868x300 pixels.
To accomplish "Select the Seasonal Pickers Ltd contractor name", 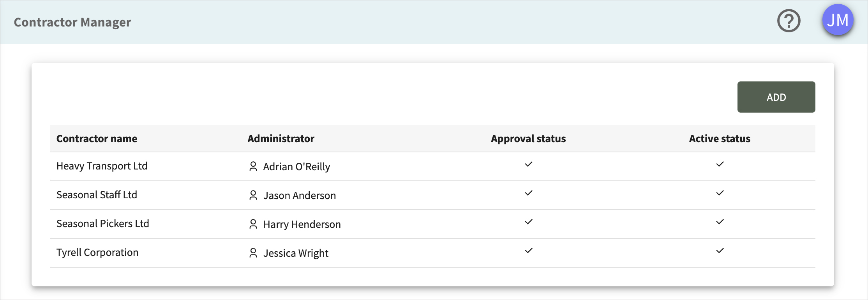I will (103, 224).
